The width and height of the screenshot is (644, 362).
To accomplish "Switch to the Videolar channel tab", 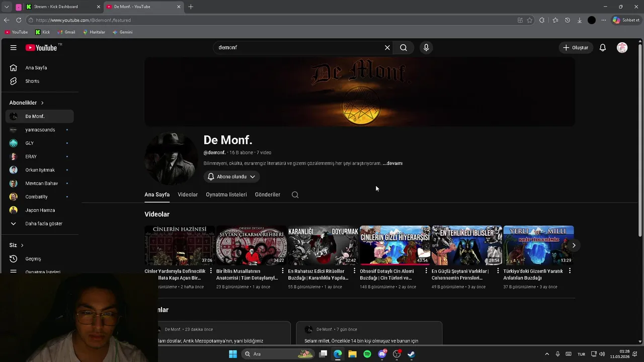I will [188, 195].
